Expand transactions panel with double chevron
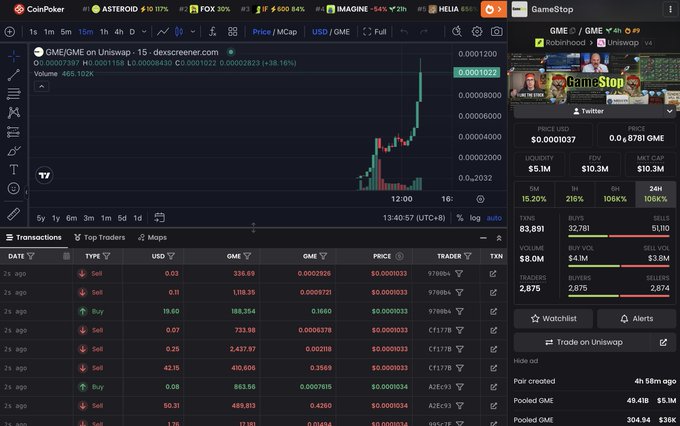The height and width of the screenshot is (426, 680). (499, 238)
